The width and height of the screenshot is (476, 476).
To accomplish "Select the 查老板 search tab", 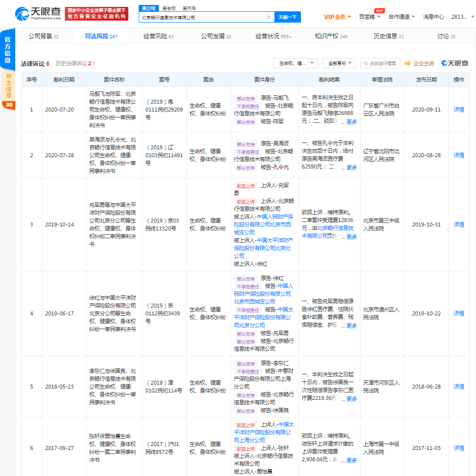I will pyautogui.click(x=169, y=8).
